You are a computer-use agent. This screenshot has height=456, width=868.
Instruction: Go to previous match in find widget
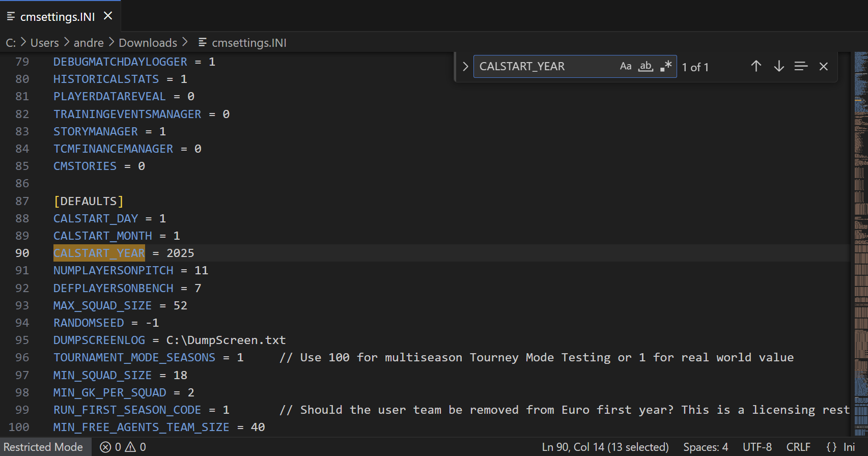[756, 66]
